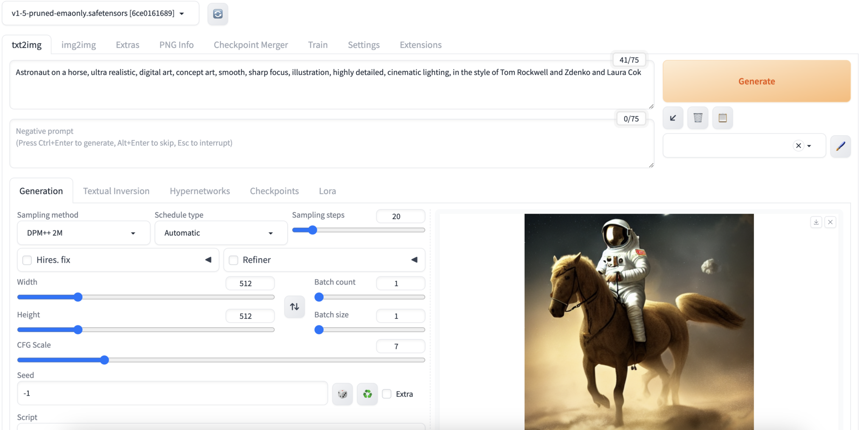This screenshot has width=868, height=430.
Task: Click the refresh checkpoint list icon
Action: point(217,14)
